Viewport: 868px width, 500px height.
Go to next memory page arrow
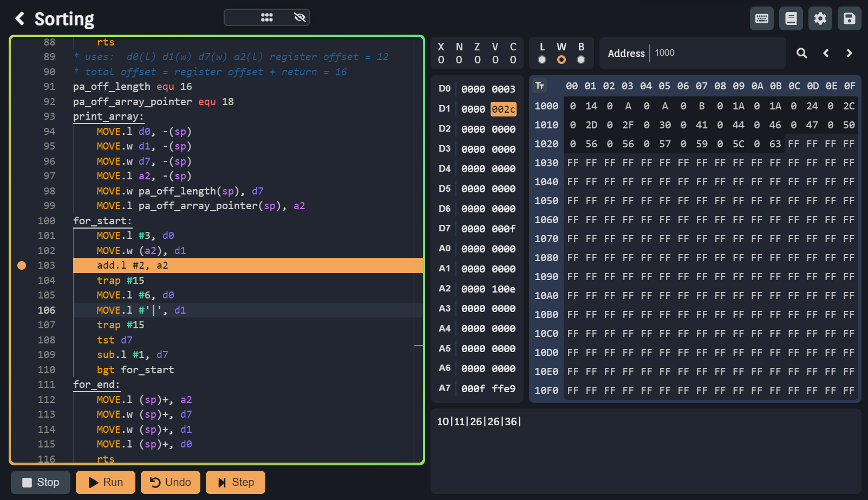pos(849,53)
